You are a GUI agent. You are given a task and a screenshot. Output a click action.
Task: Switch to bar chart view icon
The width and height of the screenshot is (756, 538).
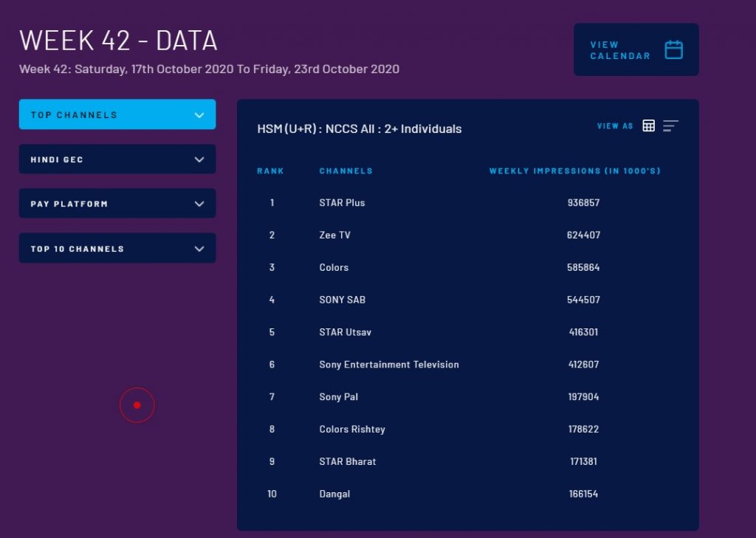(670, 126)
